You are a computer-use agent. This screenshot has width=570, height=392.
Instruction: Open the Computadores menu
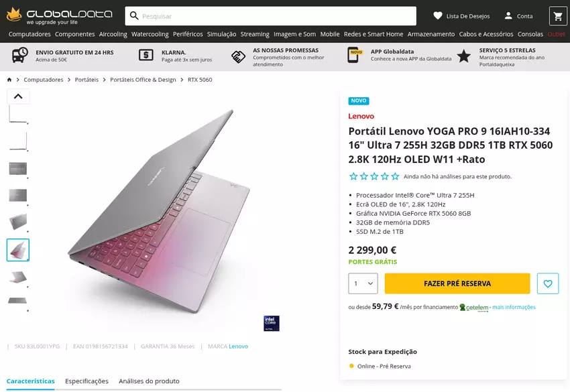[30, 34]
